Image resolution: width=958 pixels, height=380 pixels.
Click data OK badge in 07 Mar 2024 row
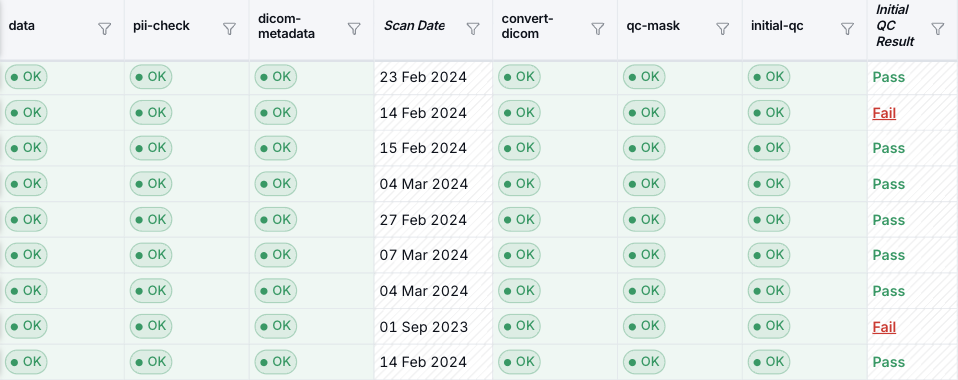tap(26, 255)
